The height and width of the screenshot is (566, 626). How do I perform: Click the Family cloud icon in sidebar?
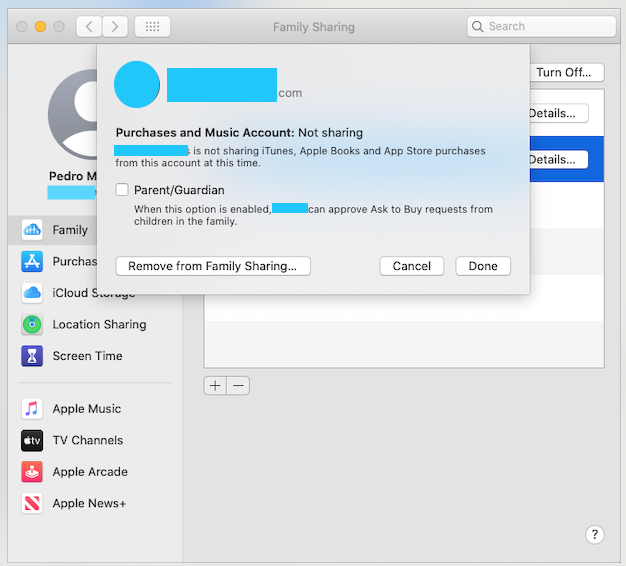click(32, 230)
